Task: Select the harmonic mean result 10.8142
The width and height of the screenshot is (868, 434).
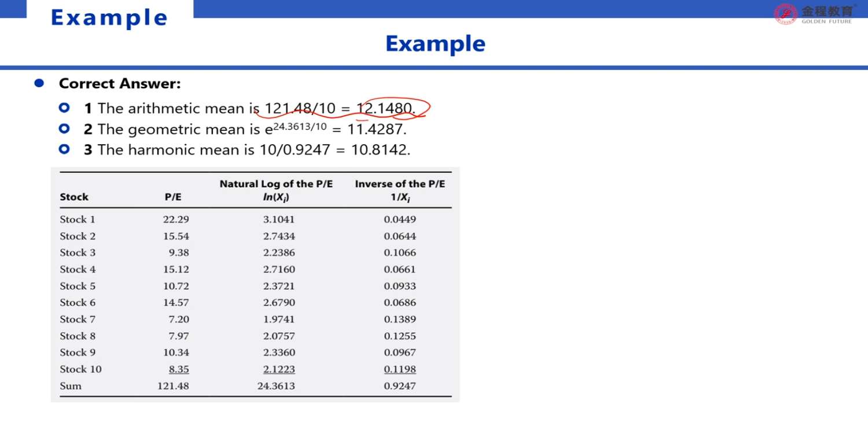Action: (381, 150)
